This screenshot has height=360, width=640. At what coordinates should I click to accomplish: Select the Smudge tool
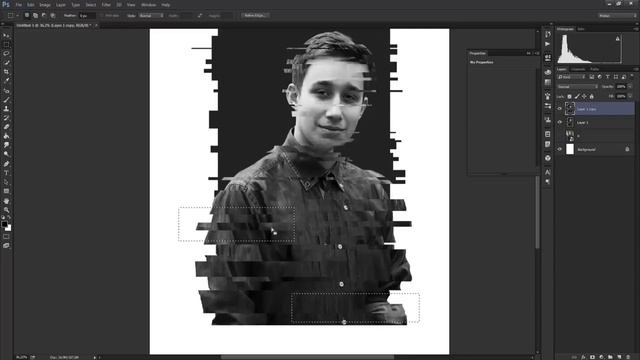[x=6, y=145]
